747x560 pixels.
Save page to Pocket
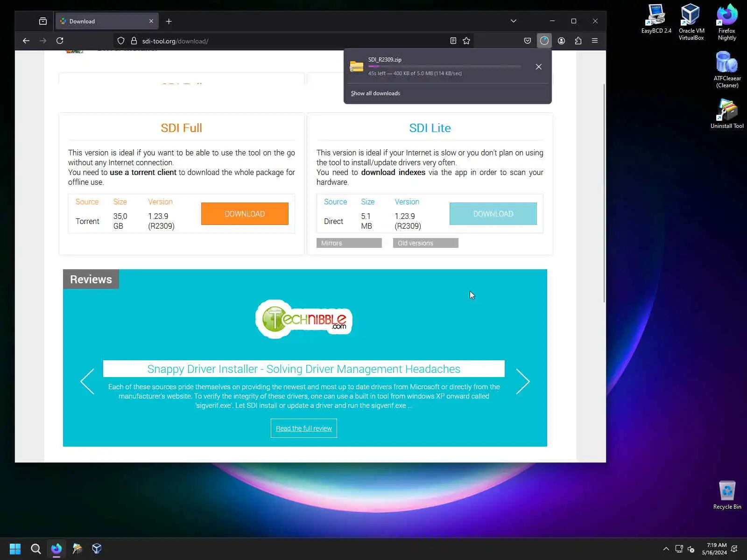coord(528,41)
